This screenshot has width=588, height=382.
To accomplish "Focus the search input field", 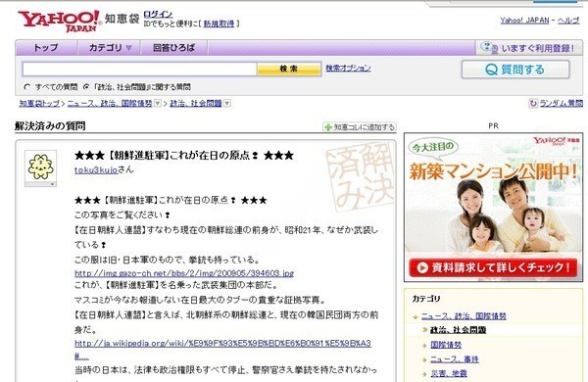I will (x=139, y=69).
